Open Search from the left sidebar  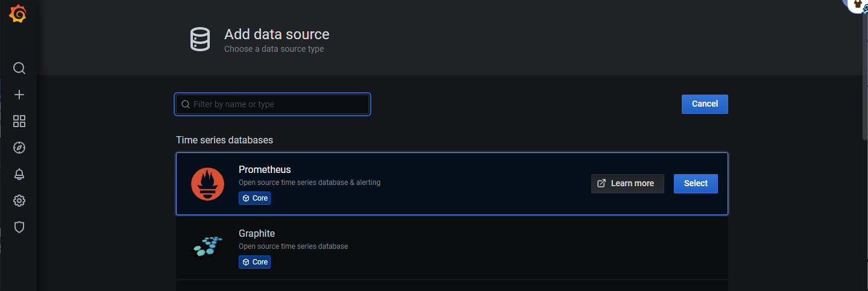(x=19, y=68)
